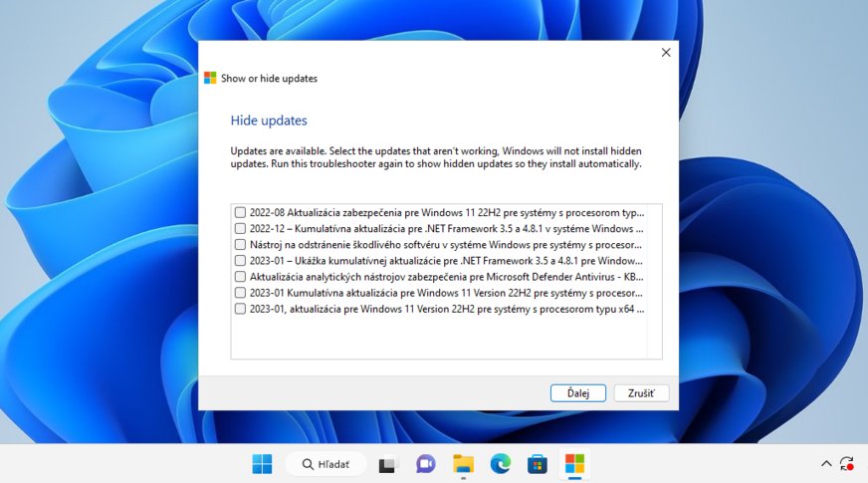
Task: Check the 2022-08 Windows 11 security update
Action: pyautogui.click(x=240, y=212)
